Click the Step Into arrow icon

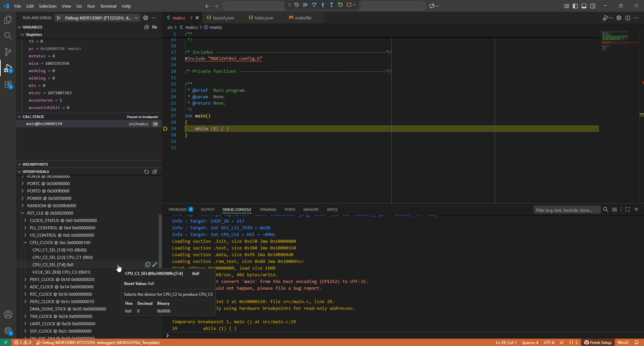click(323, 5)
